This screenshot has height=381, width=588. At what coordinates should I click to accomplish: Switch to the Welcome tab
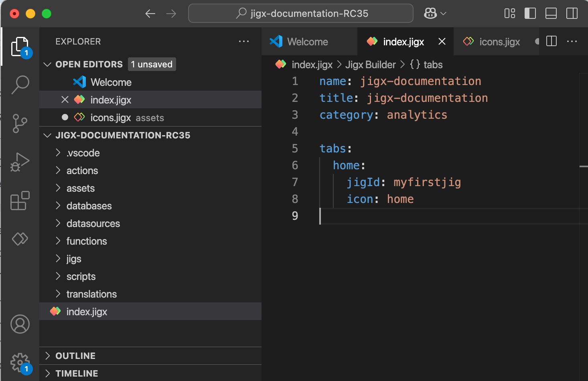click(308, 42)
